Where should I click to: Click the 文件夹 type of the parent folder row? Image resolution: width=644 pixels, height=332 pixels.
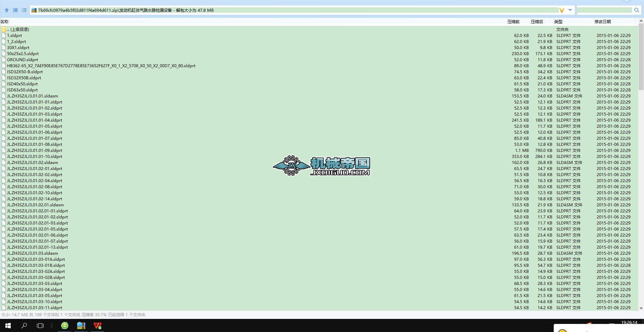pyautogui.click(x=562, y=30)
